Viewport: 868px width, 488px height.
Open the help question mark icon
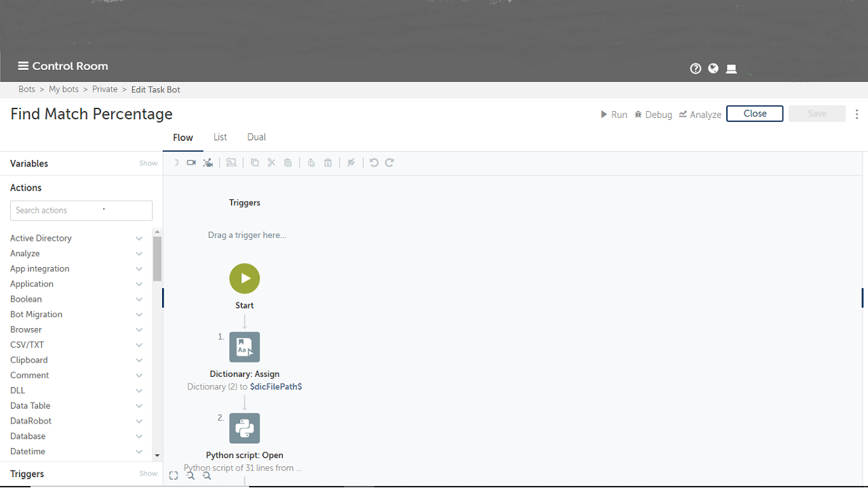point(695,68)
